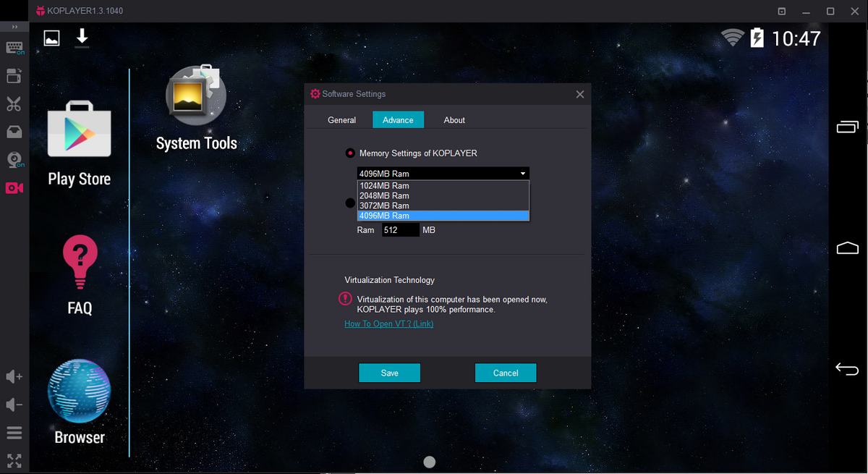
Task: Click the Ram field showing 512
Action: point(401,230)
